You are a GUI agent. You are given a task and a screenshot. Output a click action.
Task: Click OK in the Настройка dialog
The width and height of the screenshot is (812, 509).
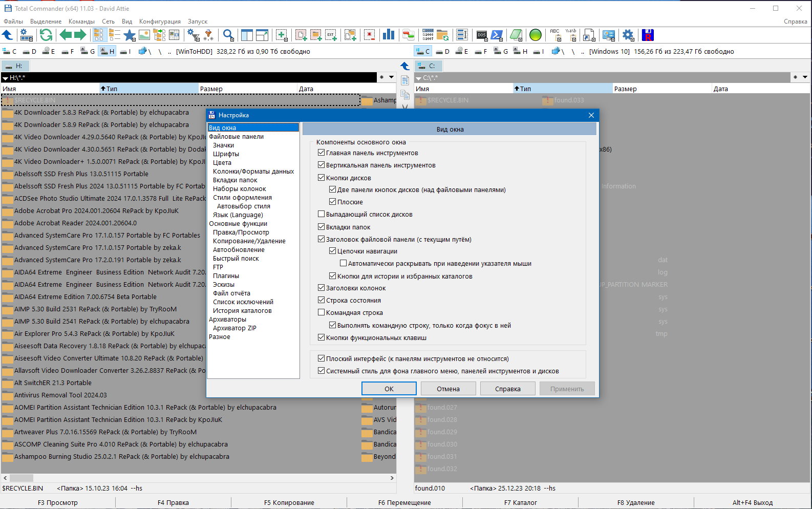coord(389,389)
